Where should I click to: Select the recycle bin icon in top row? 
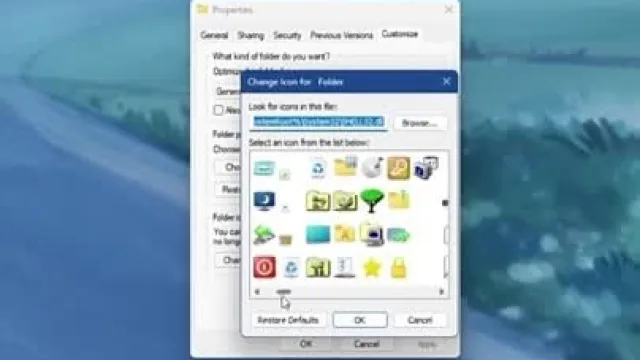318,168
